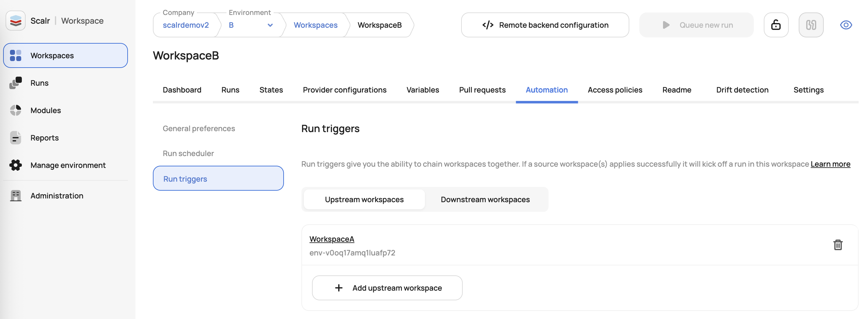Click Queue new run

(x=696, y=25)
